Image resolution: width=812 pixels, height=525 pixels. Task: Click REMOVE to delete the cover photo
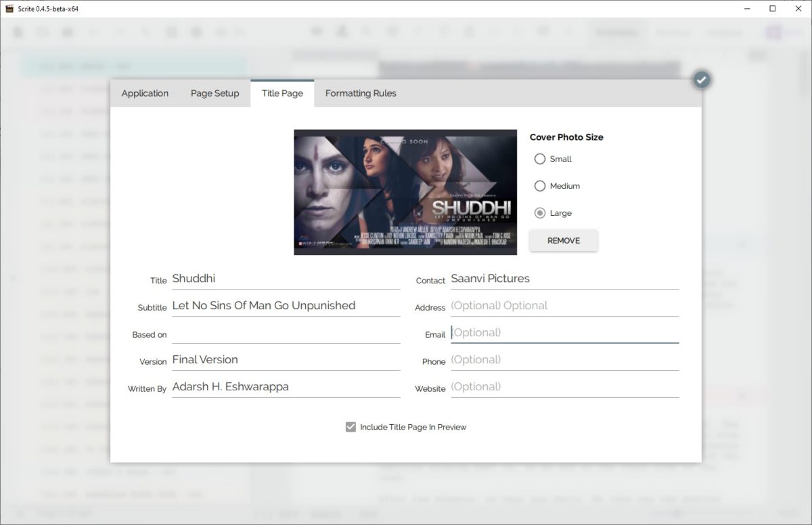(563, 240)
